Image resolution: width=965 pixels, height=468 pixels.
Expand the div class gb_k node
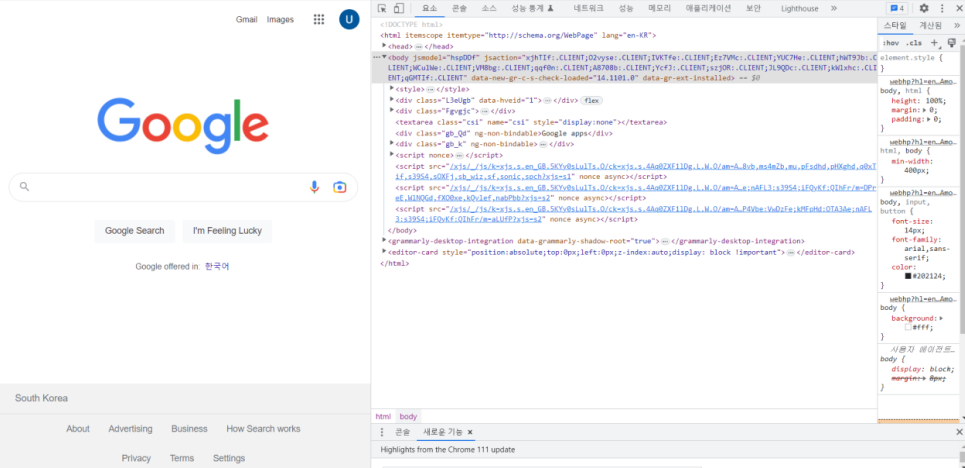pos(392,143)
